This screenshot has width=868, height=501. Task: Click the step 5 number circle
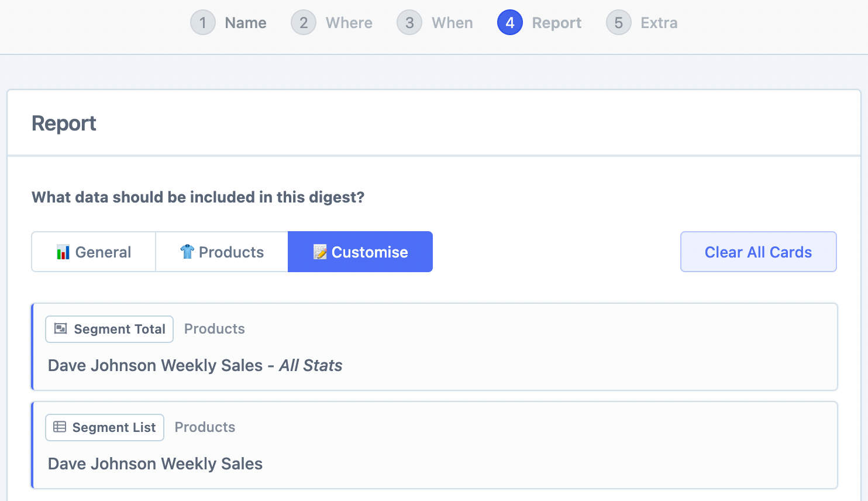618,23
